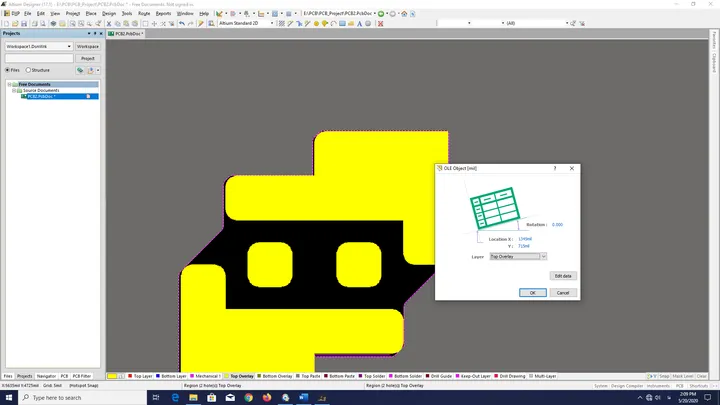Click the help question mark in OLE Object dialog
The image size is (720, 405).
tap(555, 169)
